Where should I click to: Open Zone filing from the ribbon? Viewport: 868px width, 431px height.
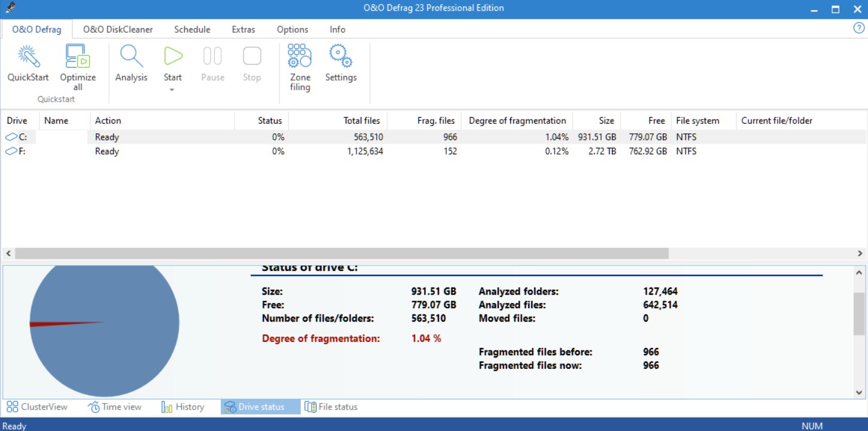point(300,57)
